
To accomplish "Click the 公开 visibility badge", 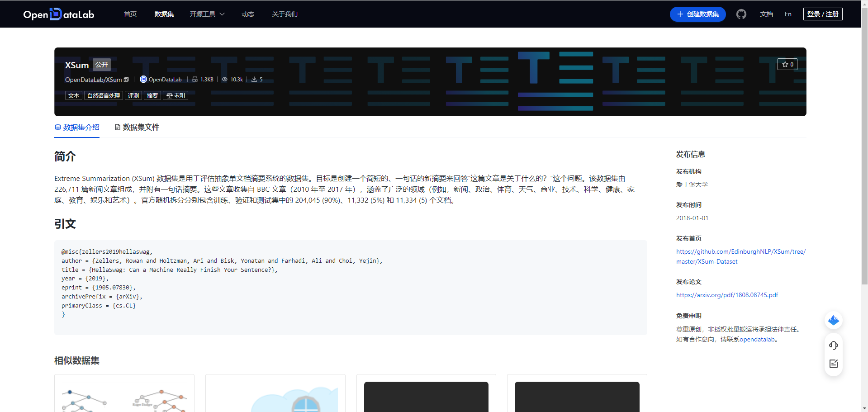I will [102, 65].
